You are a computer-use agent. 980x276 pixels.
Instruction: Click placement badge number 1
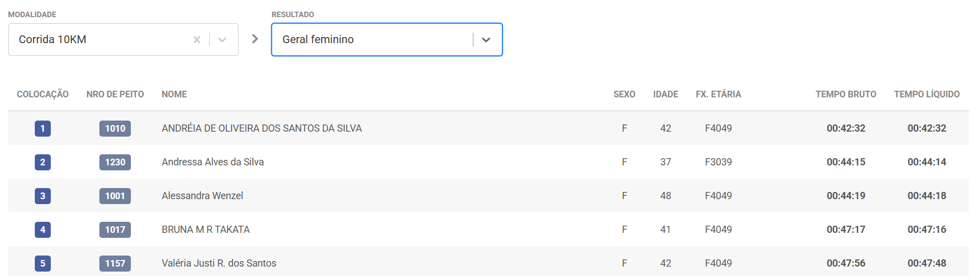[x=43, y=128]
